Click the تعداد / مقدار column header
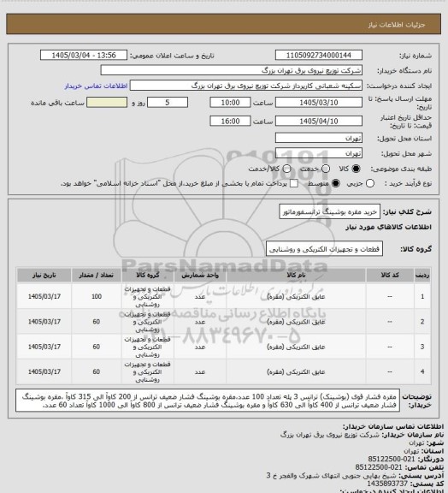This screenshot has width=448, height=493. [x=96, y=275]
